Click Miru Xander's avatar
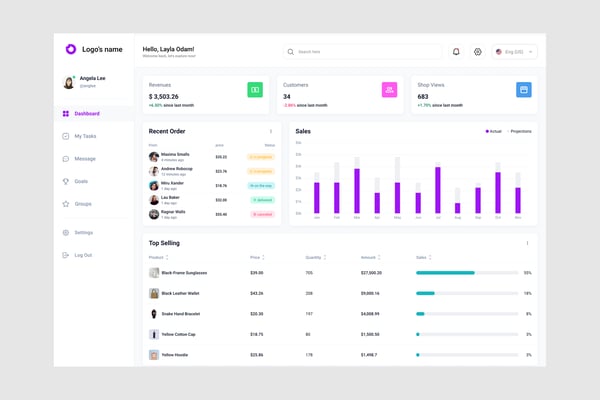The width and height of the screenshot is (600, 400). [x=154, y=186]
